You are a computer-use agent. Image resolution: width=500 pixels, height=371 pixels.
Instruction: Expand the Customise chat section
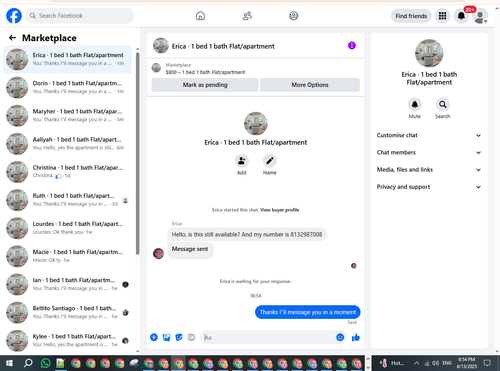click(x=429, y=135)
